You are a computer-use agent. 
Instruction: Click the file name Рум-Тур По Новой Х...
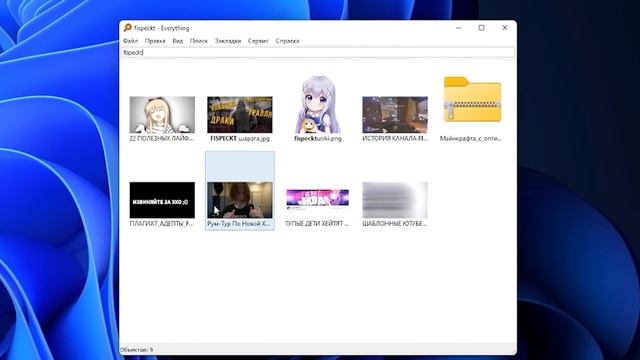click(x=239, y=224)
